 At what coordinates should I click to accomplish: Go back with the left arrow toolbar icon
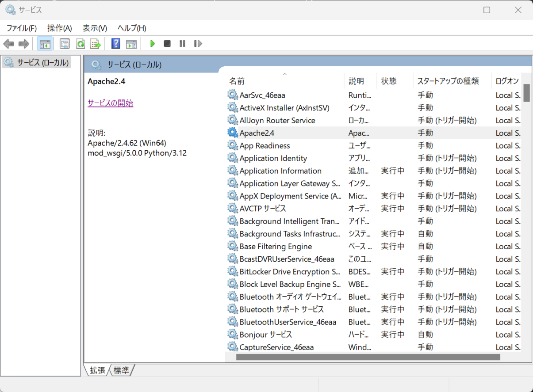tap(9, 44)
